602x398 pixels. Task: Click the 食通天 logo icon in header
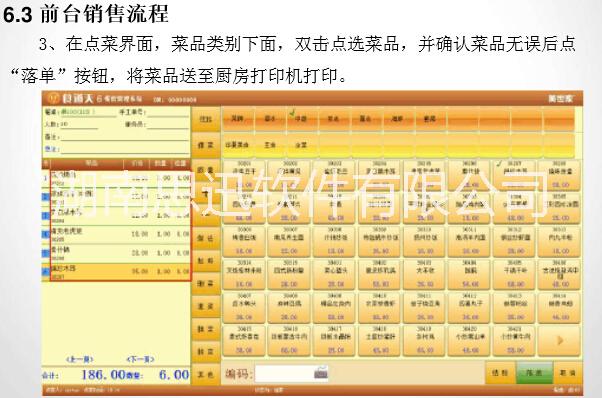point(54,99)
